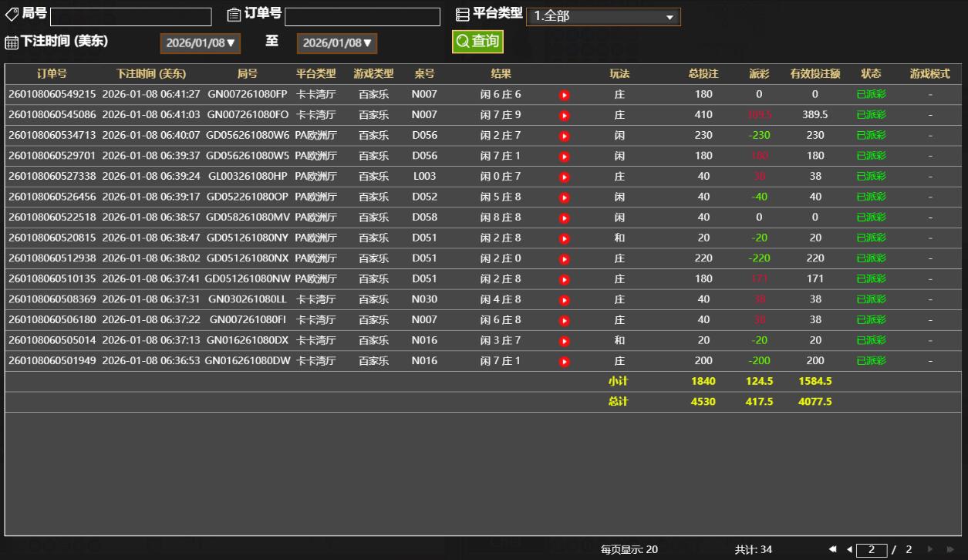This screenshot has width=968, height=560.
Task: Go to the first page
Action: pos(834,549)
